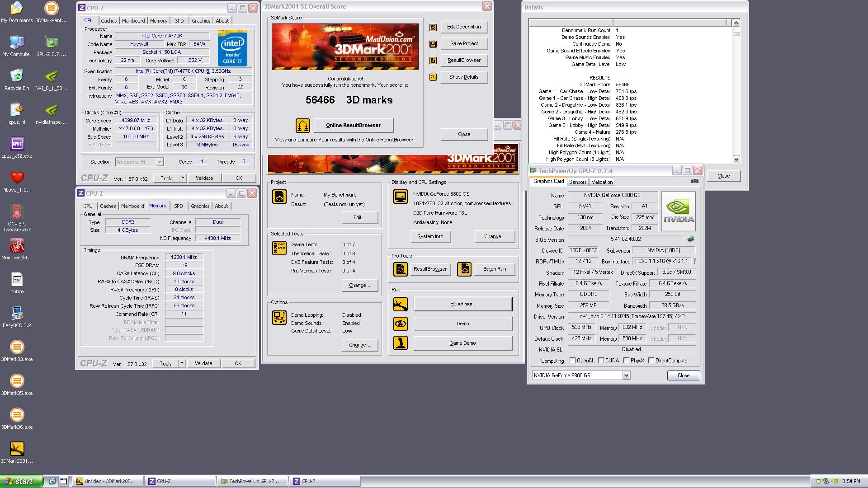
Task: Click the GPU-Z screenshot camera icon
Action: (695, 181)
